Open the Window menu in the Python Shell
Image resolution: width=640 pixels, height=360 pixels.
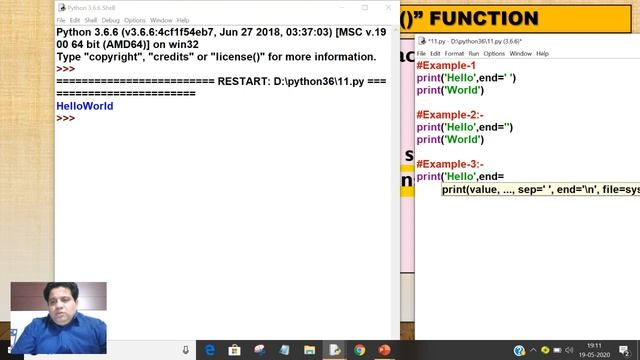pos(161,20)
